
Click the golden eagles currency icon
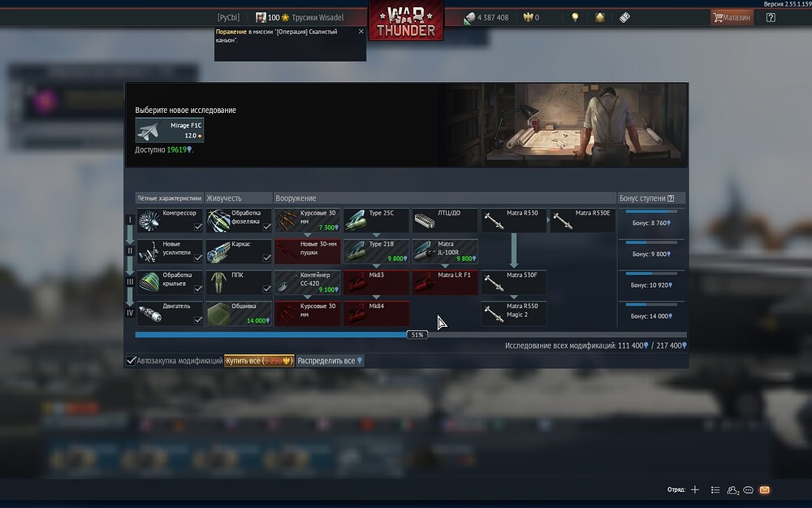[529, 17]
